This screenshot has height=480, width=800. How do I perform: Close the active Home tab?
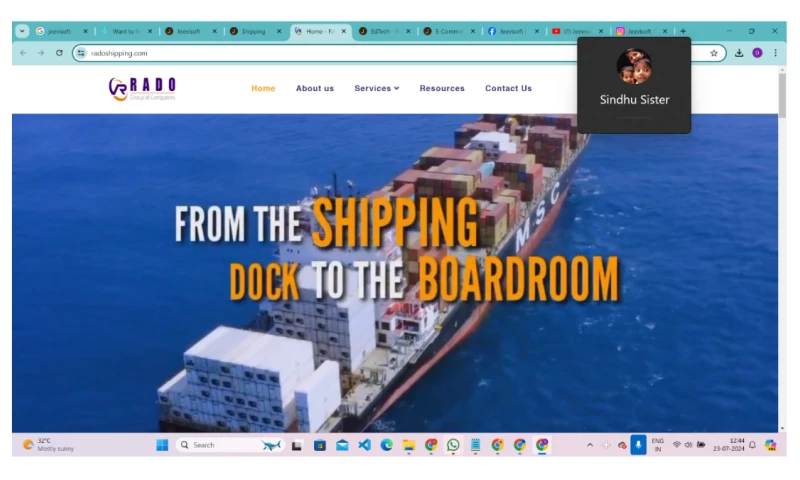point(344,31)
